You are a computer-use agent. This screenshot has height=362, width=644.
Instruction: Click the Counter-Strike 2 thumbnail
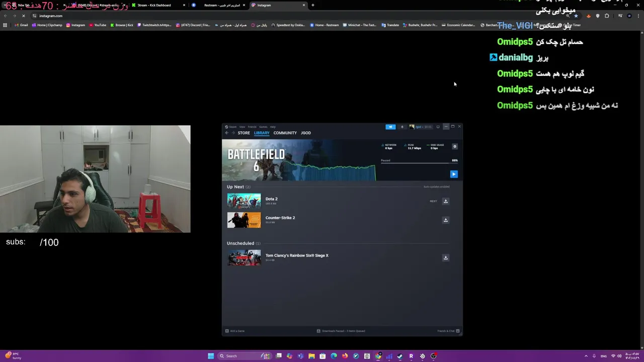(x=244, y=220)
